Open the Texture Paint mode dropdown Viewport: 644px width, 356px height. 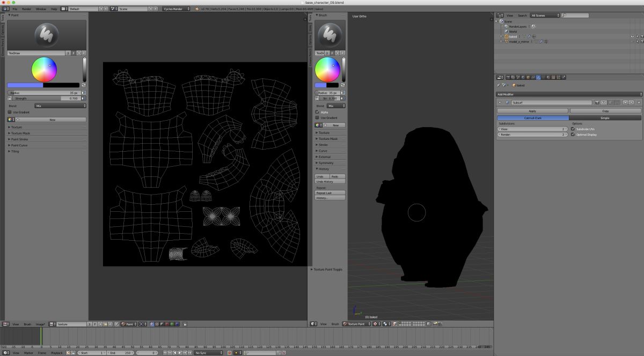click(x=357, y=324)
